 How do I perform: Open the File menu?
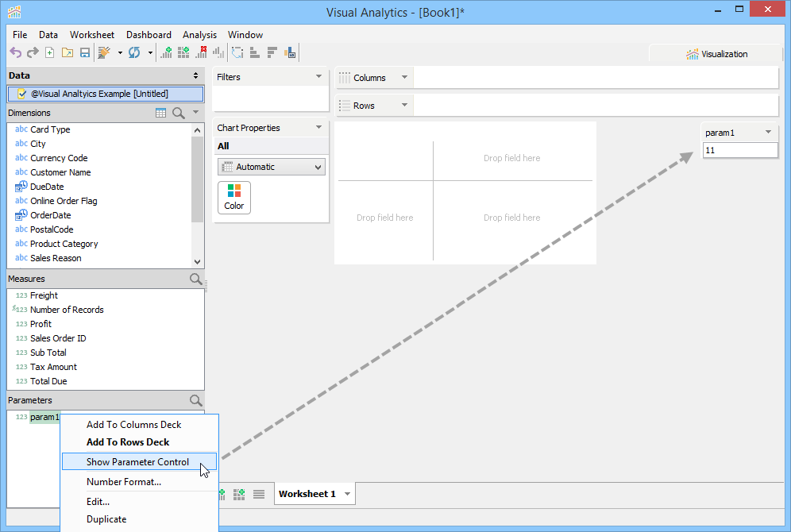coord(20,35)
